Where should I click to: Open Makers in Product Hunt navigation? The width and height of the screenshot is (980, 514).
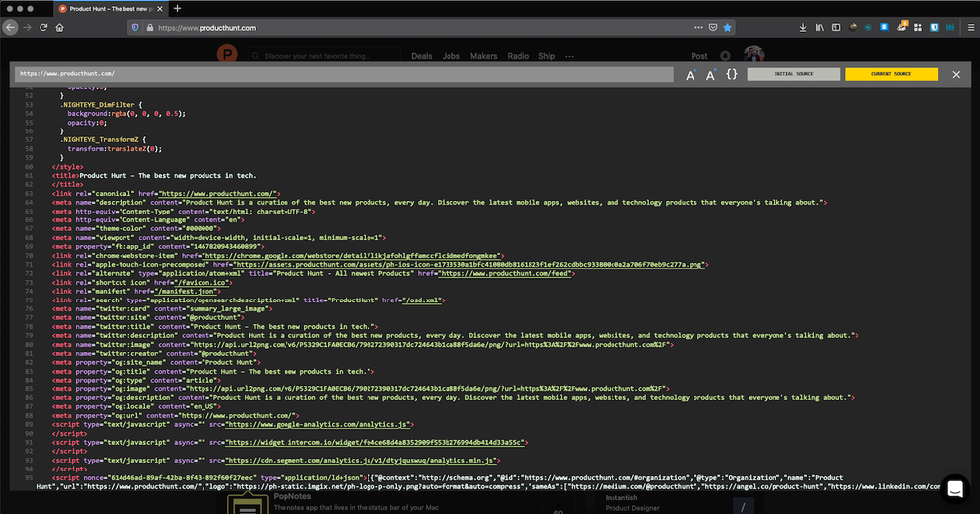484,56
